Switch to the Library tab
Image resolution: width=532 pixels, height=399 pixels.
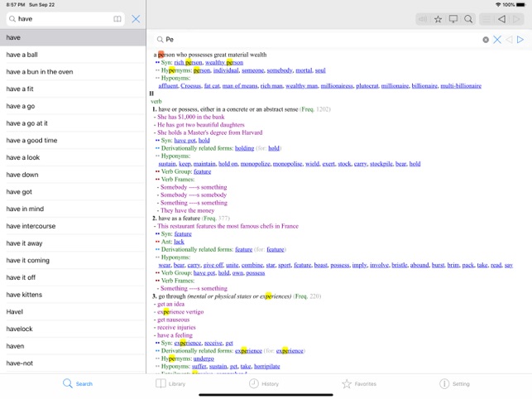pyautogui.click(x=170, y=384)
